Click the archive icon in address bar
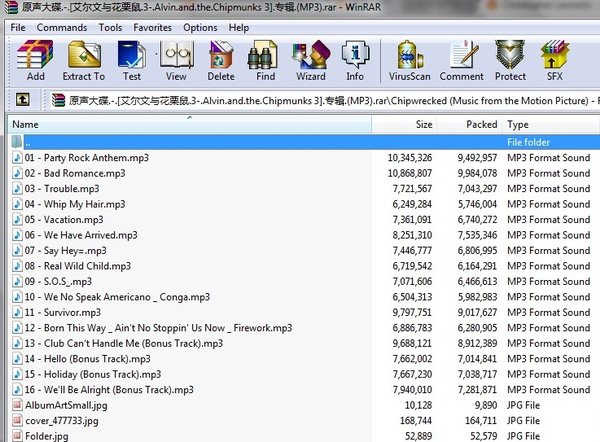Viewport: 600px width, 442px height. tap(58, 100)
